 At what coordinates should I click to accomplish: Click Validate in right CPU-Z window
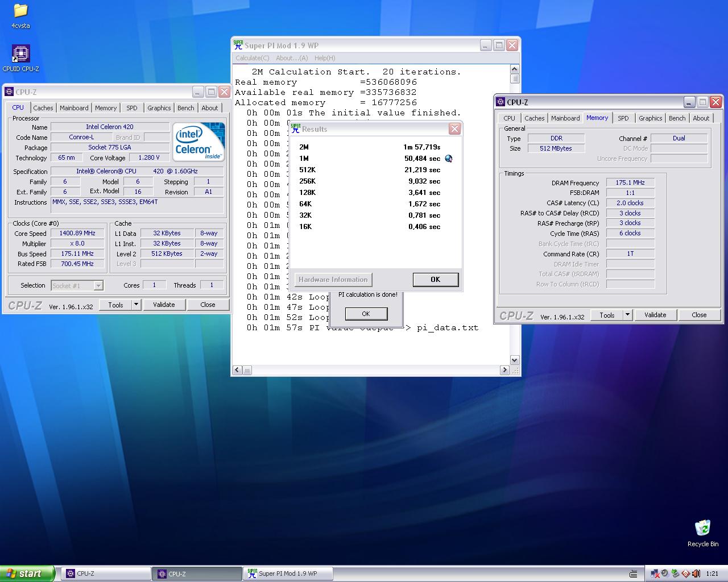655,315
